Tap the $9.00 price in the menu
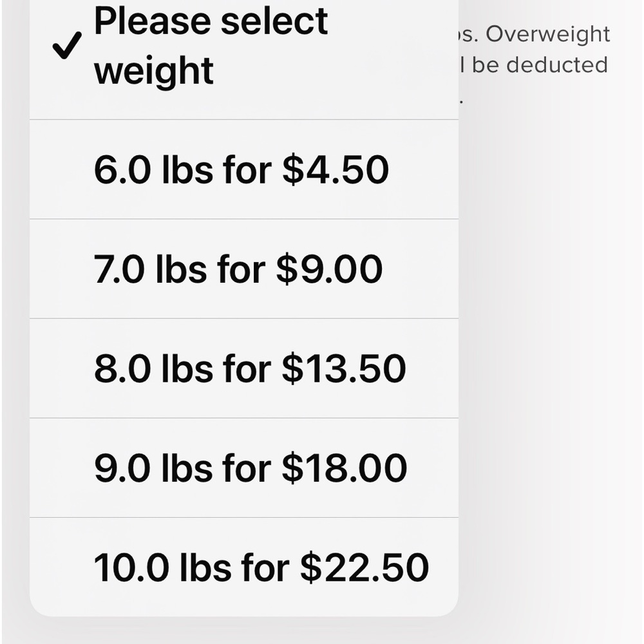Screen dimensions: 644x644 pos(329,269)
